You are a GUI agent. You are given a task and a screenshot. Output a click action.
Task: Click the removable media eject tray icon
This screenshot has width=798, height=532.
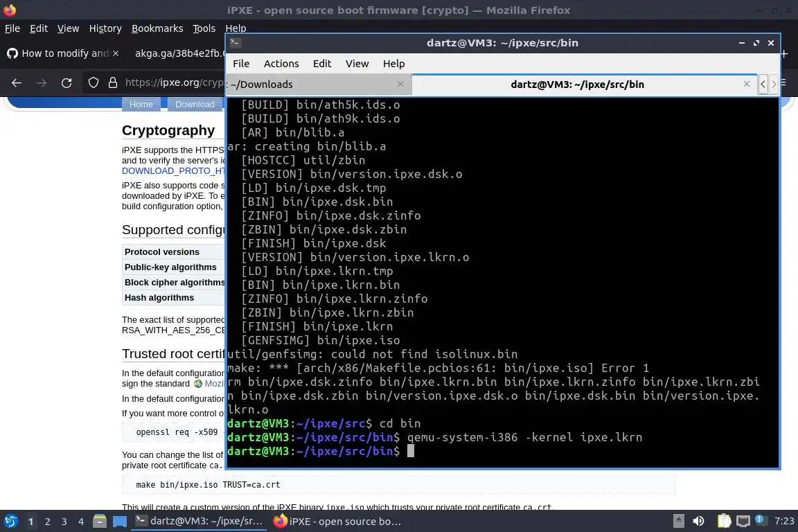[x=678, y=522]
